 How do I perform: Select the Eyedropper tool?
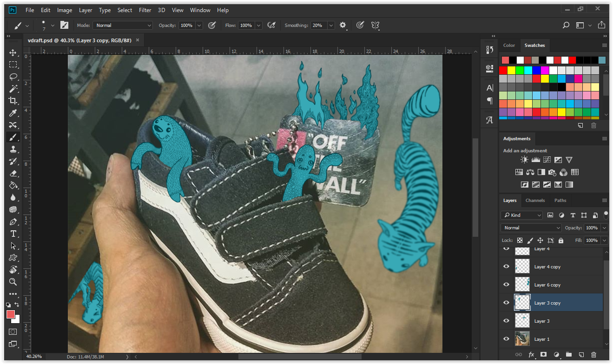[13, 113]
